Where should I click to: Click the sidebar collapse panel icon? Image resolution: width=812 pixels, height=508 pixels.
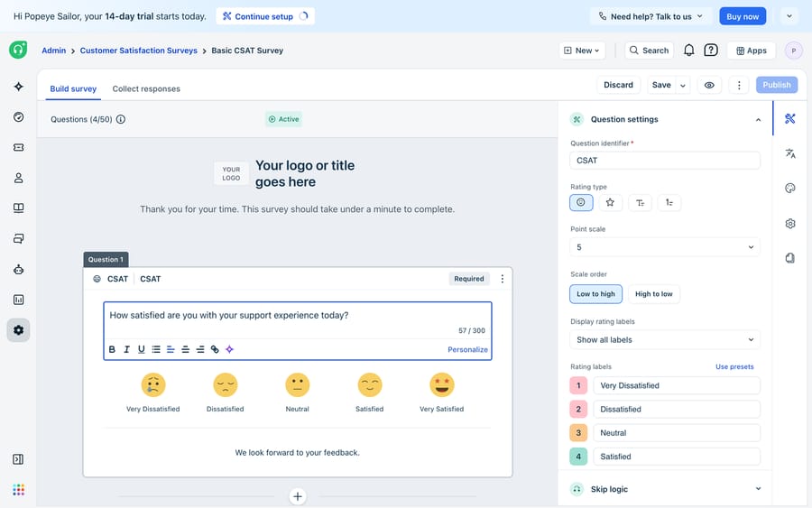[x=18, y=459]
